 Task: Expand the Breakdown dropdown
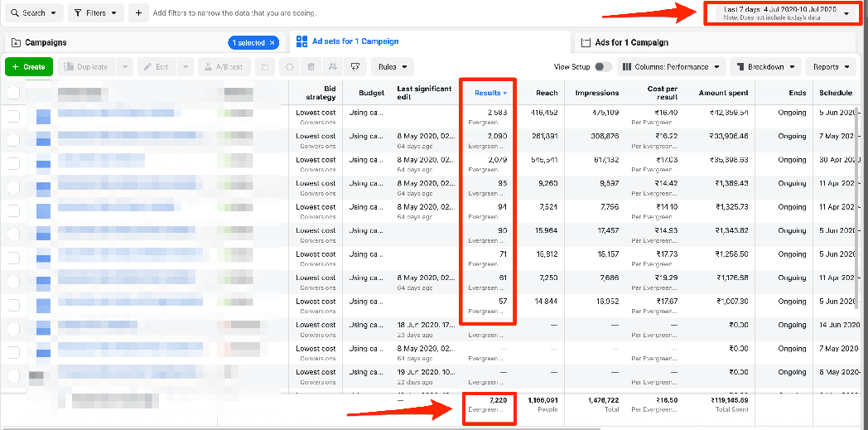(x=765, y=67)
